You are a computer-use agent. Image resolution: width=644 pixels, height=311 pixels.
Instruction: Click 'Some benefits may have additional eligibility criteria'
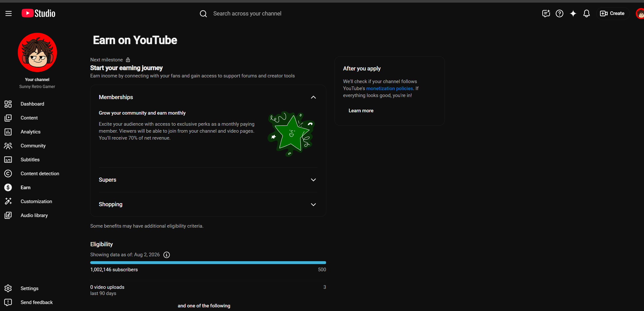147,226
